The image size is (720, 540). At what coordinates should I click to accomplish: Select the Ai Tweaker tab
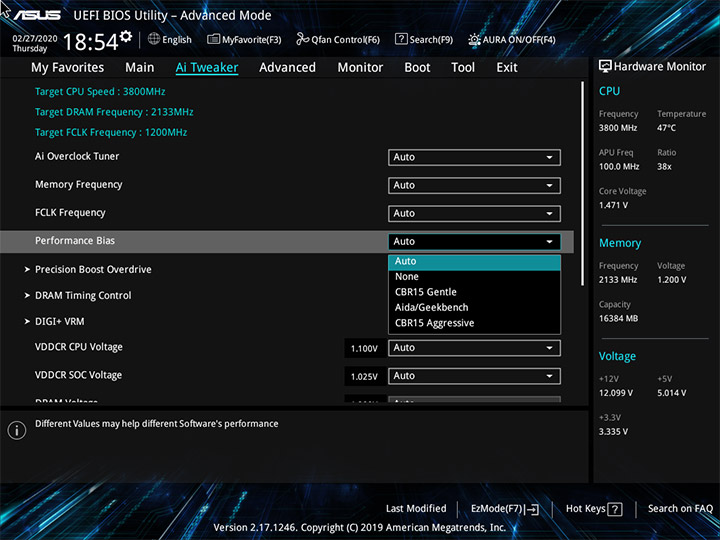[207, 68]
